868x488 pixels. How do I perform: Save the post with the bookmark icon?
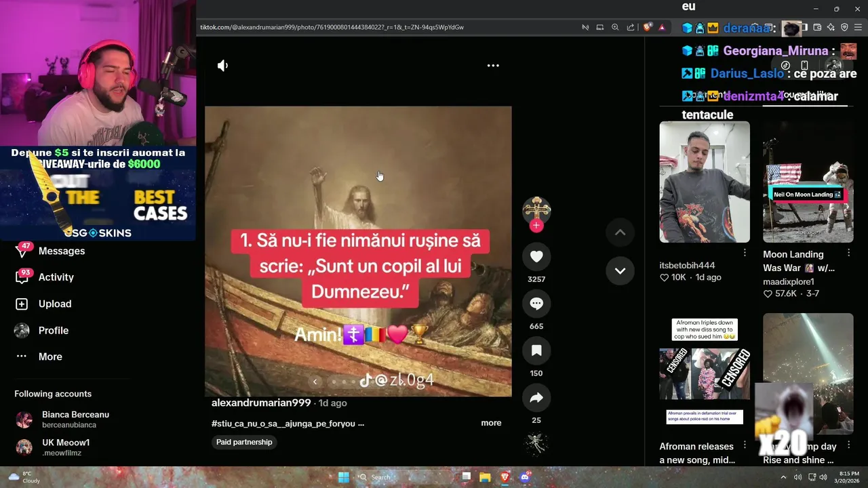coord(536,350)
